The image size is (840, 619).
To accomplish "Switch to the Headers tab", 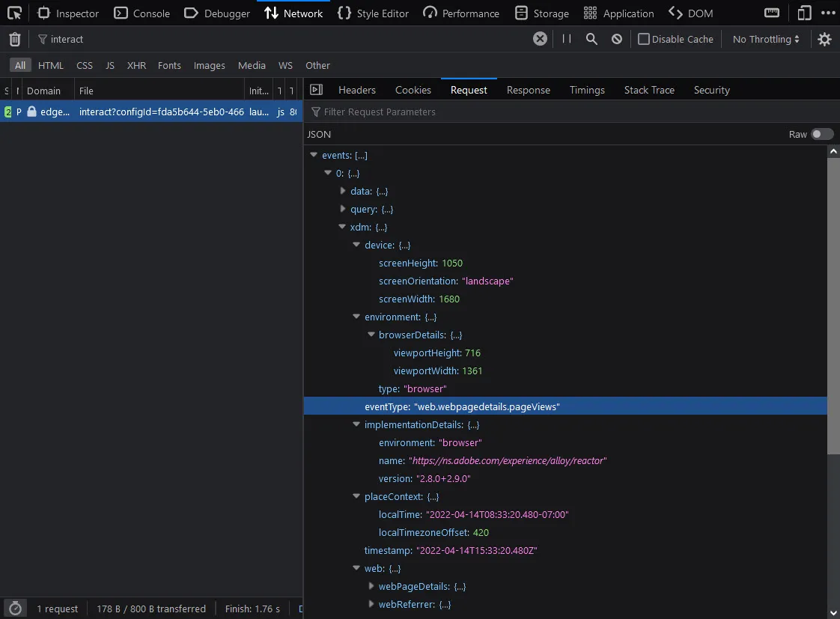I will [357, 90].
